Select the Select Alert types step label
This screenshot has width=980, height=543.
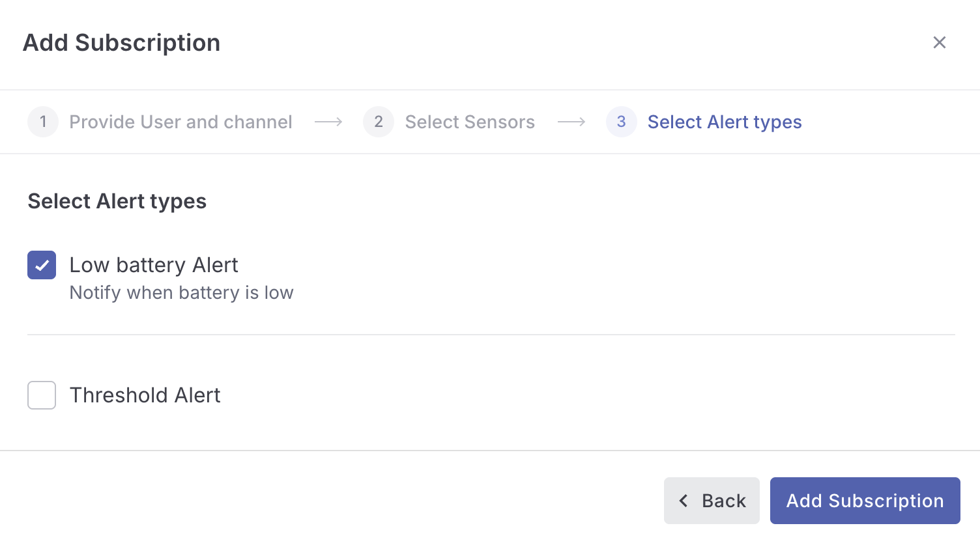tap(724, 122)
